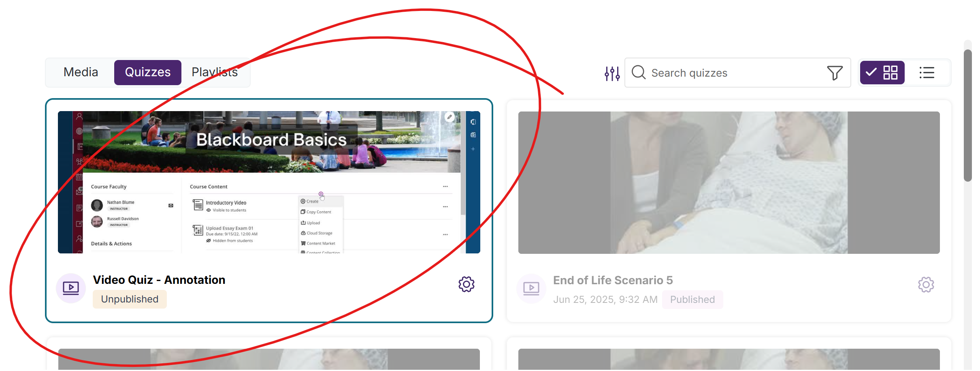Open the Playlists tab

pos(215,72)
